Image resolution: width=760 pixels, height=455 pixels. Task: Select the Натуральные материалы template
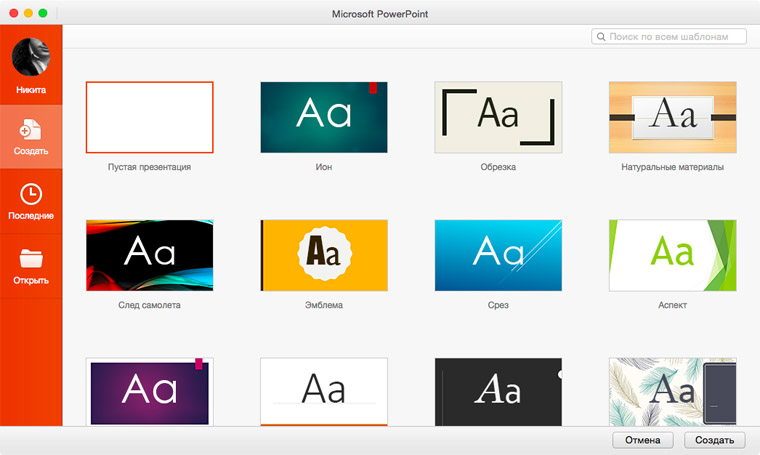click(x=672, y=117)
